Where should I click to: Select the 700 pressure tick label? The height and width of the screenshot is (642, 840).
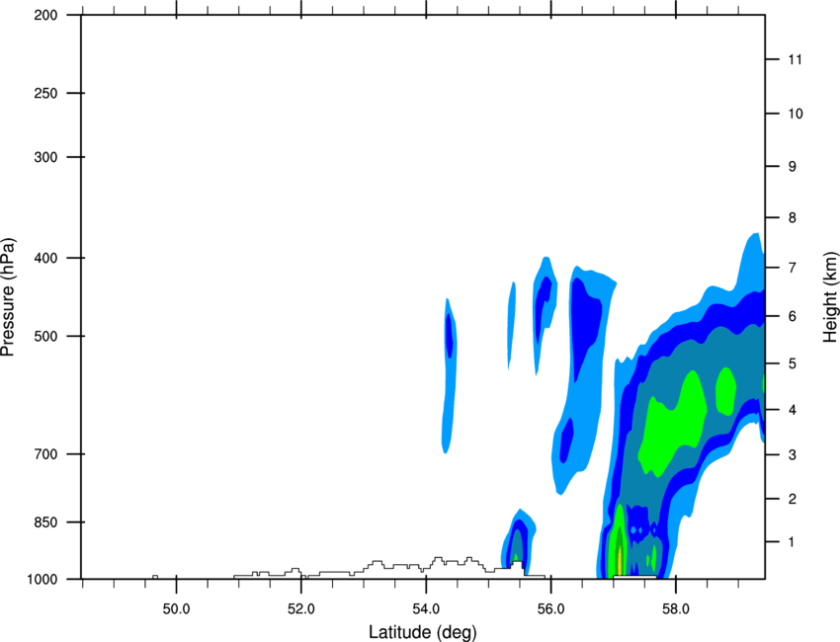tap(45, 454)
